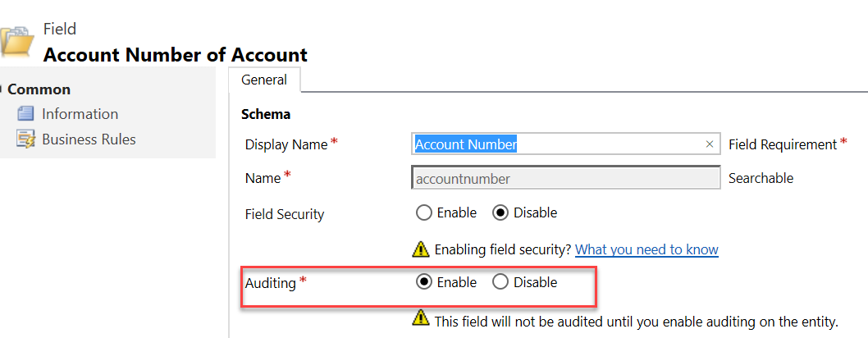
Task: Select Disable for Field Security
Action: [500, 213]
